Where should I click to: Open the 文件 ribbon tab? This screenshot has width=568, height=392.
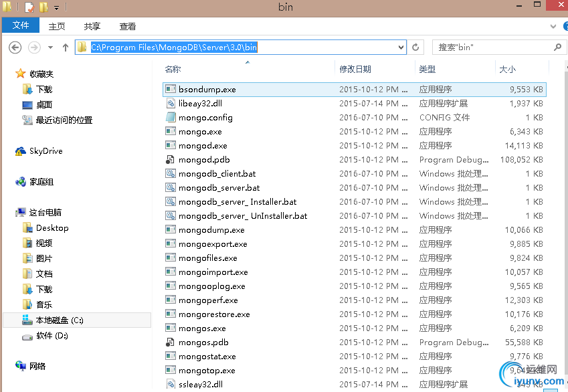21,25
